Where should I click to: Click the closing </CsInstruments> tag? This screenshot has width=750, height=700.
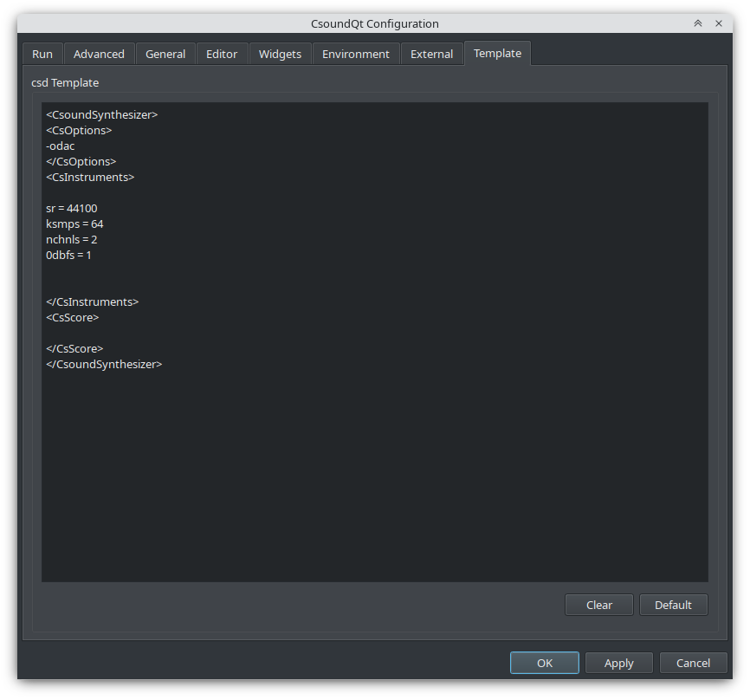pos(93,301)
